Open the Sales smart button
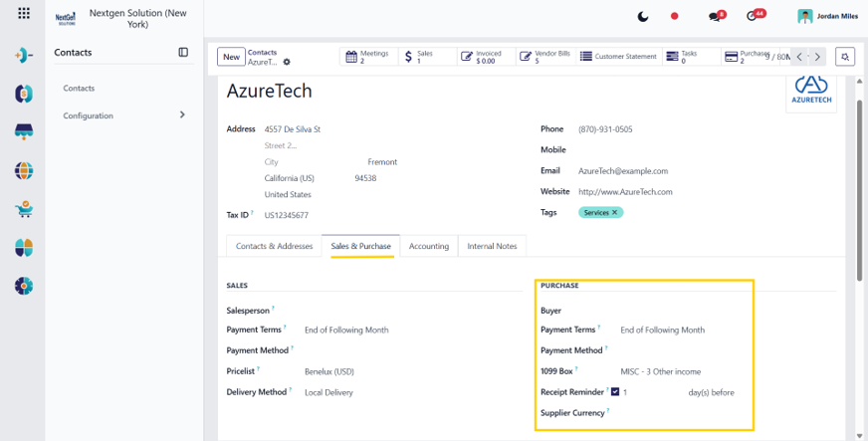The width and height of the screenshot is (868, 441). (x=427, y=57)
